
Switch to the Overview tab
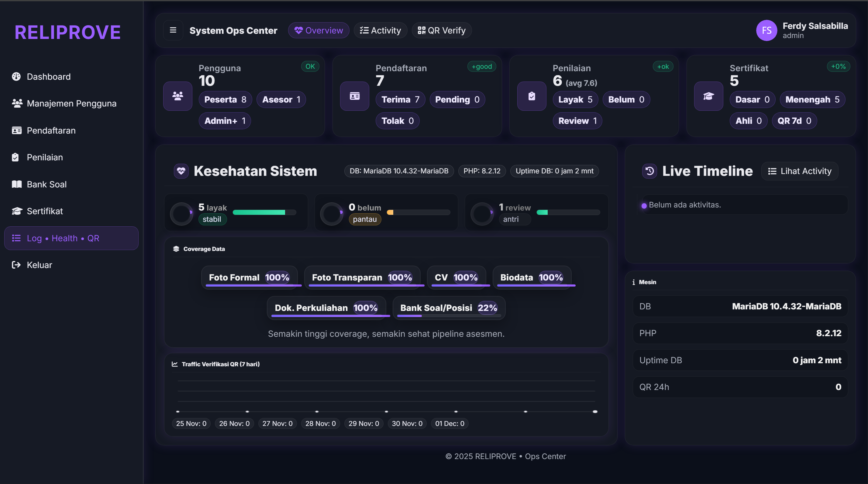click(319, 30)
